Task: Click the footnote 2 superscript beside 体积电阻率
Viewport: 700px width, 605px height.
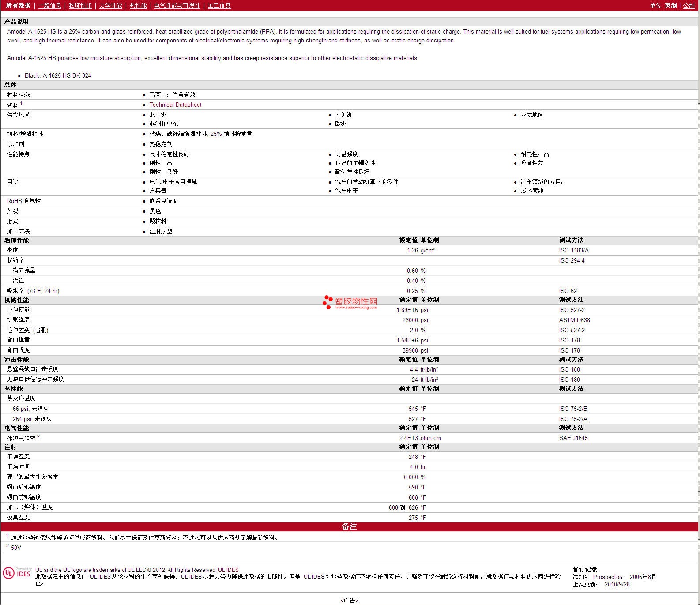Action: (38, 436)
